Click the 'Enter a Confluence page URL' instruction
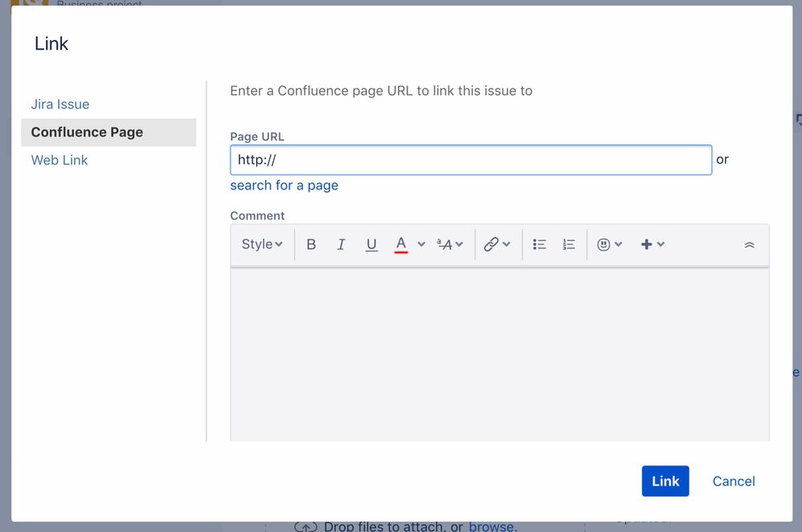 point(381,91)
